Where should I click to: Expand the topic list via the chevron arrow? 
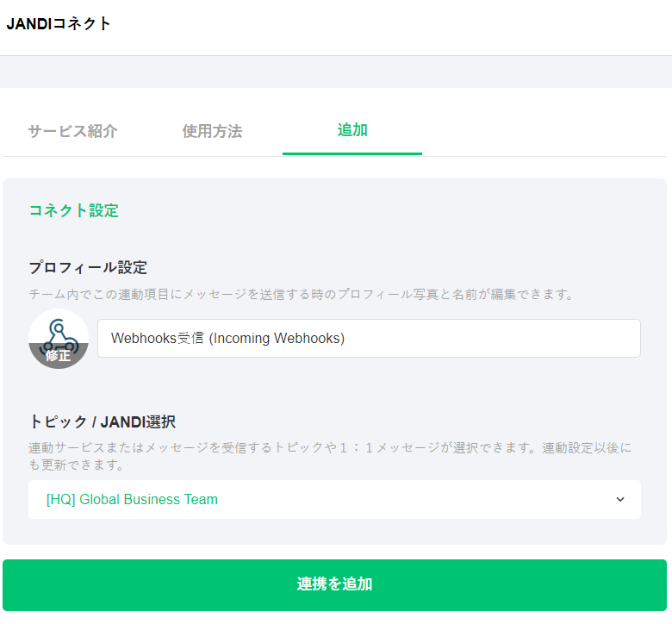coord(620,500)
